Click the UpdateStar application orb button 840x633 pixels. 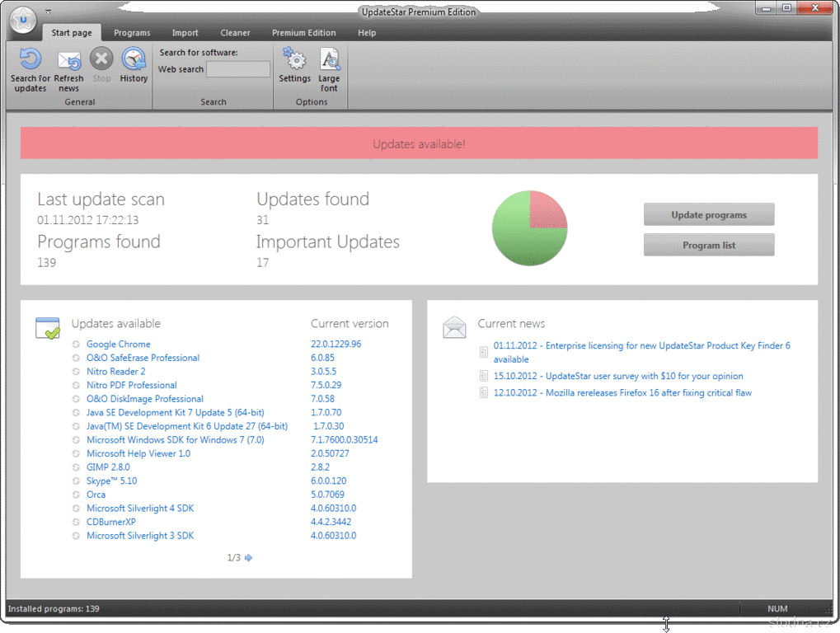point(24,18)
